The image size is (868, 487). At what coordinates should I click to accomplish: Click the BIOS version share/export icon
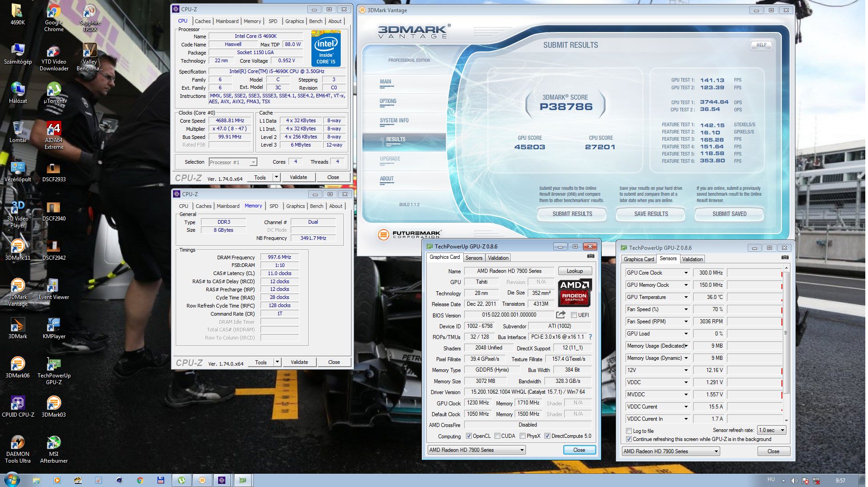coord(561,315)
